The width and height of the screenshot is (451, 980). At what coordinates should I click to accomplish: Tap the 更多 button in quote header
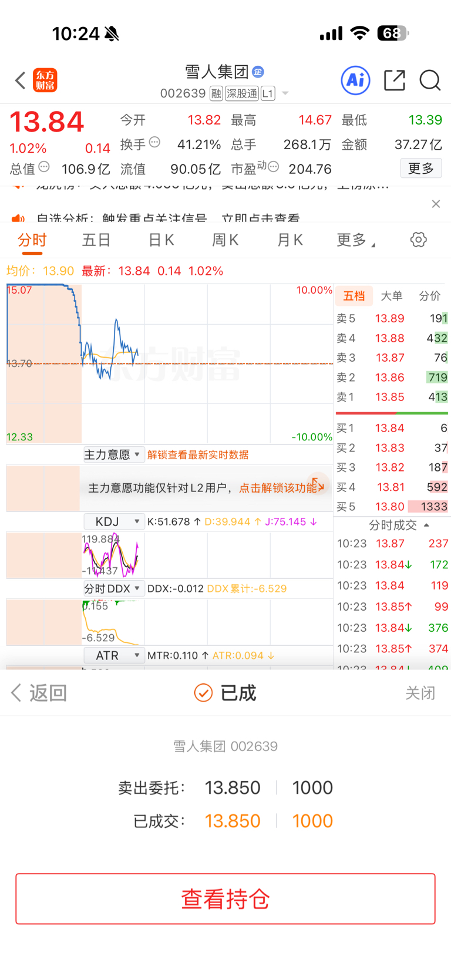pyautogui.click(x=421, y=169)
